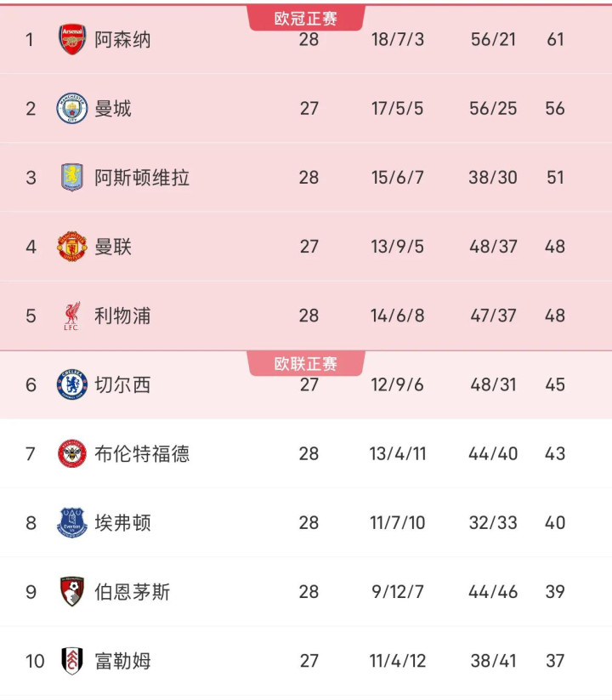The width and height of the screenshot is (612, 700).
Task: Click the Manchester United club crest
Action: click(x=72, y=247)
